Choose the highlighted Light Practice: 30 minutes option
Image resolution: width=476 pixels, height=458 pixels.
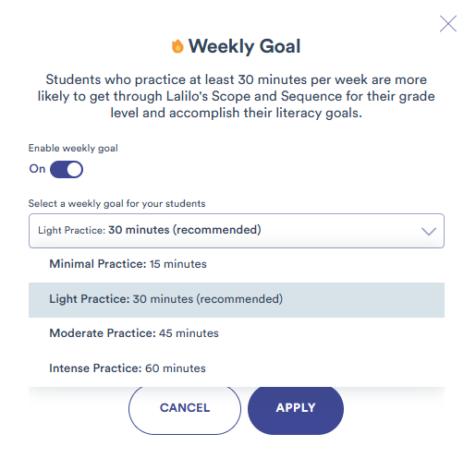click(x=237, y=300)
